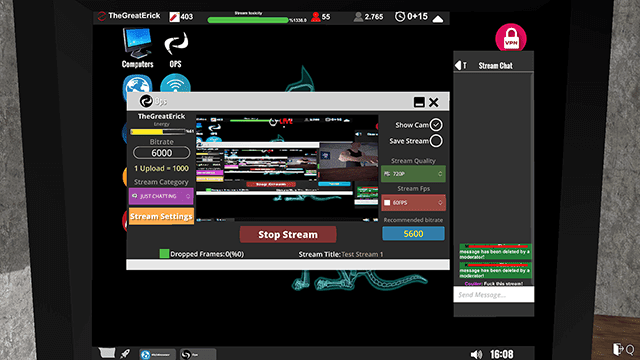This screenshot has width=640, height=360.
Task: Click the green Dropped Frames indicator square
Action: click(x=164, y=253)
